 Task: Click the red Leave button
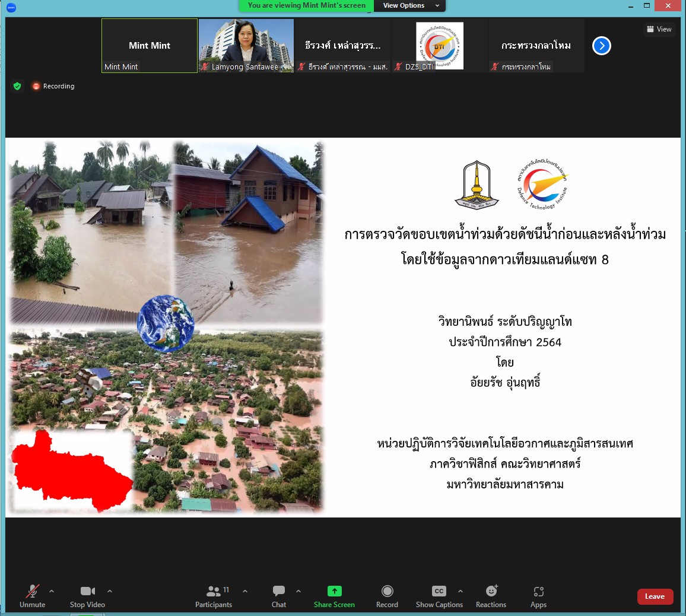click(x=655, y=596)
